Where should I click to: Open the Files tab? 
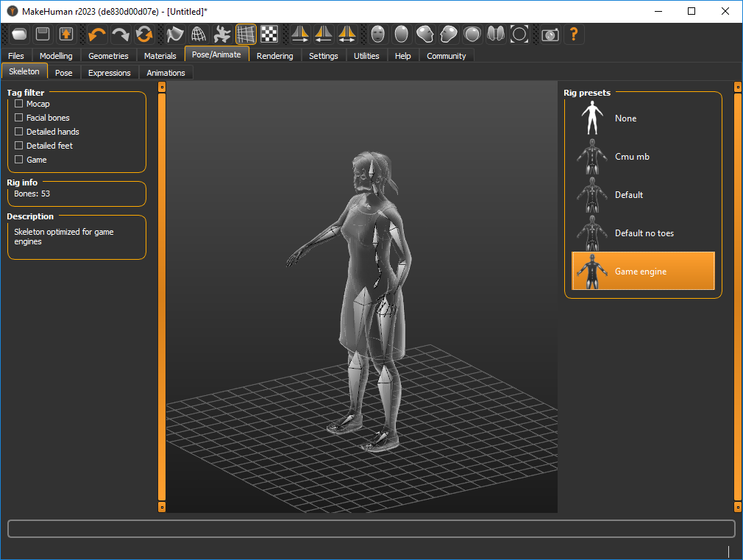coord(16,55)
